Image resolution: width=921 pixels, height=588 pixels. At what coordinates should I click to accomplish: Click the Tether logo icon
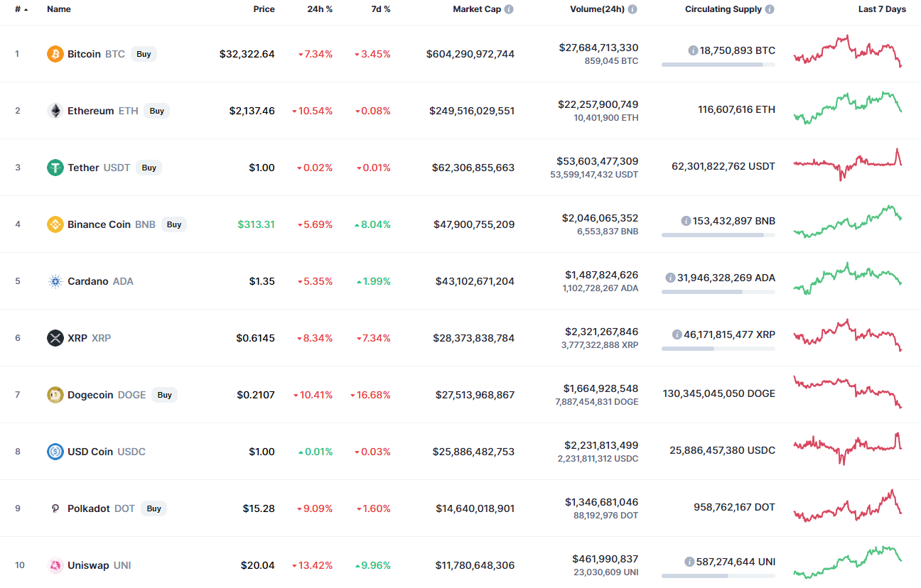click(55, 168)
